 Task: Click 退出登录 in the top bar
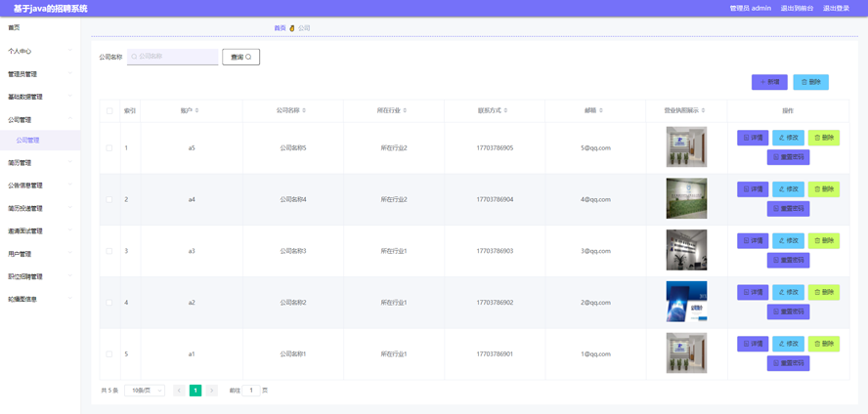836,8
